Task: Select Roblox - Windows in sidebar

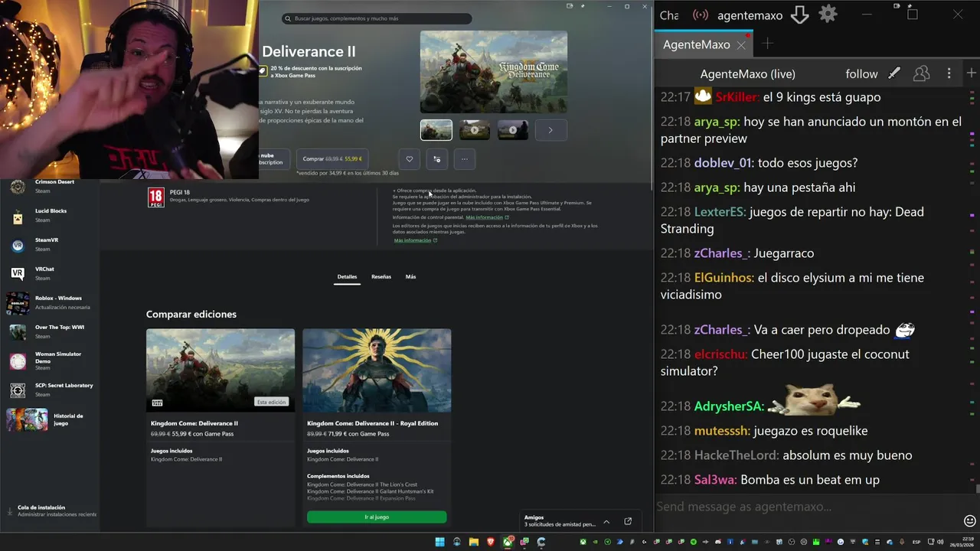Action: click(x=50, y=302)
